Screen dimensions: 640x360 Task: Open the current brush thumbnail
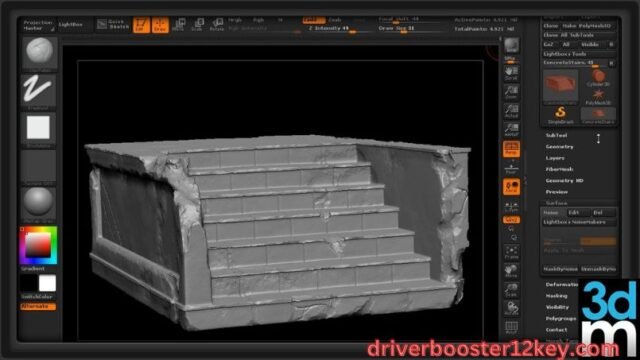tap(39, 53)
